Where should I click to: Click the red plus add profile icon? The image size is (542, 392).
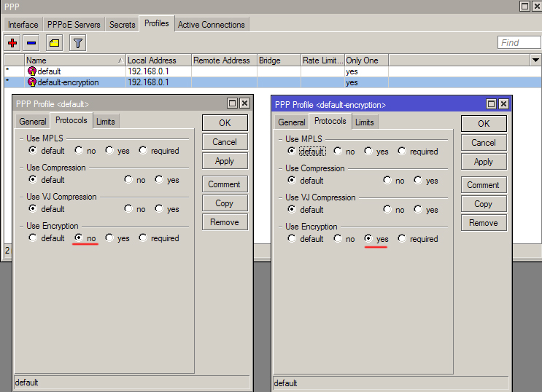pyautogui.click(x=12, y=43)
